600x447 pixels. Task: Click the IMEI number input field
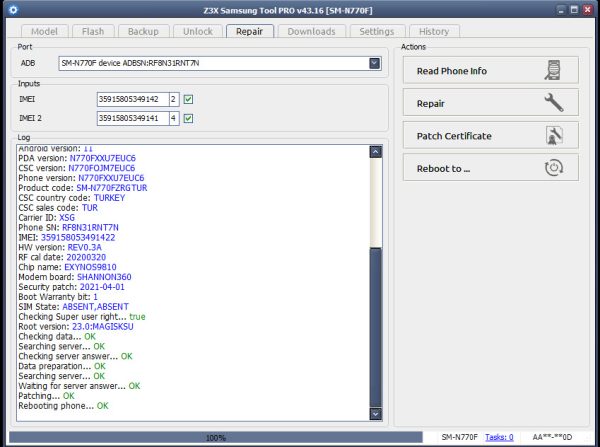133,100
